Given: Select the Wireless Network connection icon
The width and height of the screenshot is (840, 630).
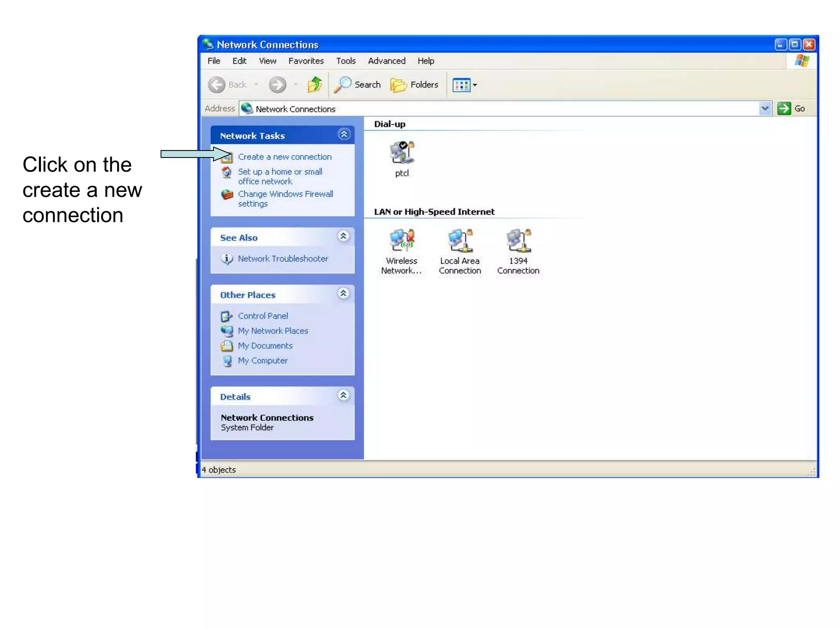Looking at the screenshot, I should click(x=402, y=241).
